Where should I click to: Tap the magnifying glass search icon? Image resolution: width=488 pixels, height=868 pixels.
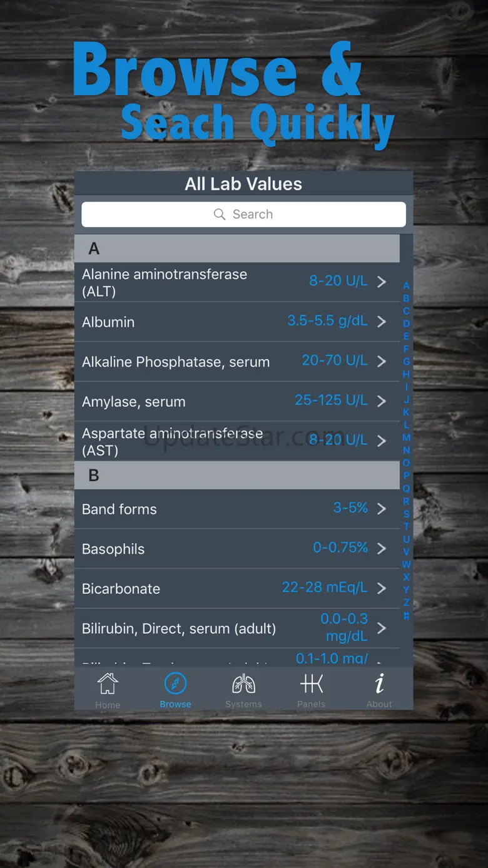(220, 215)
